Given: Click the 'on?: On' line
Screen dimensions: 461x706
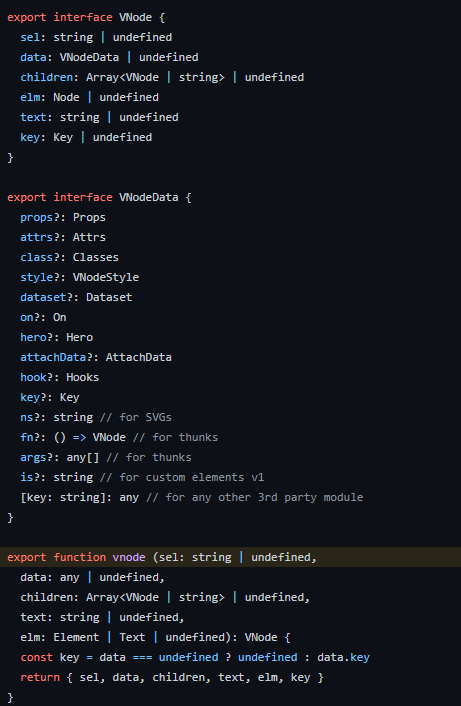Looking at the screenshot, I should [x=43, y=317].
